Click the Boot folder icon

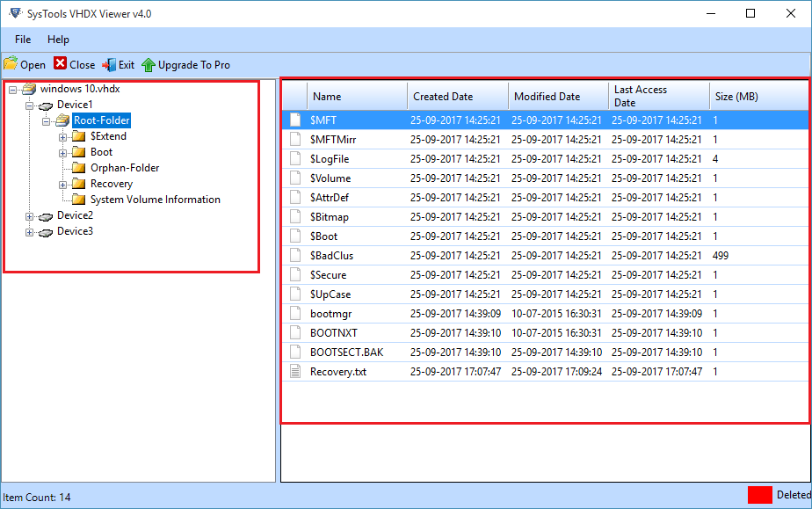pyautogui.click(x=79, y=152)
